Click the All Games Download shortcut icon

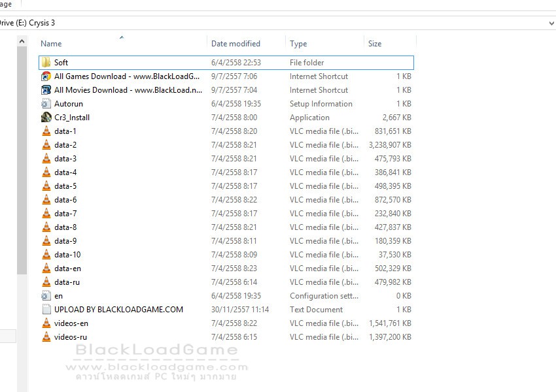[x=46, y=76]
